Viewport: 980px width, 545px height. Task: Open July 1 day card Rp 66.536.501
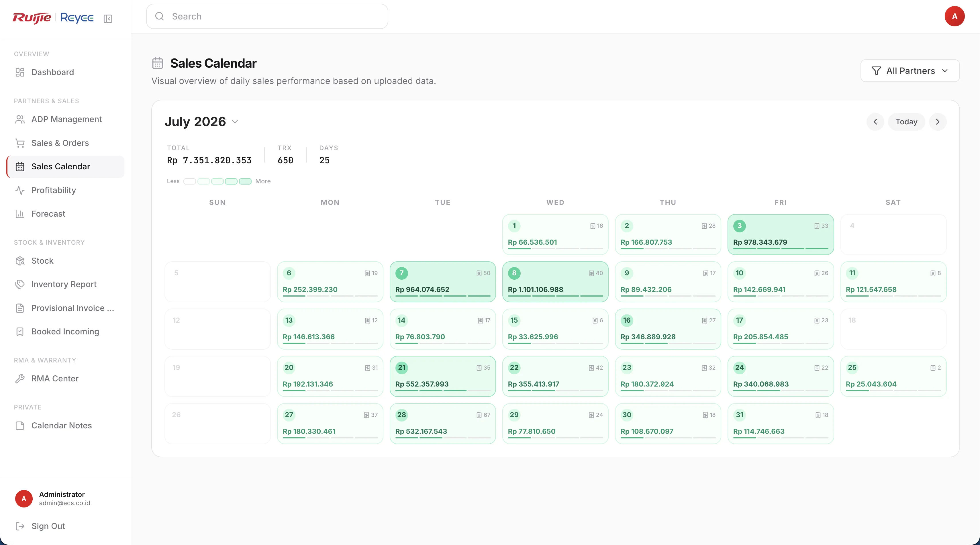(555, 234)
